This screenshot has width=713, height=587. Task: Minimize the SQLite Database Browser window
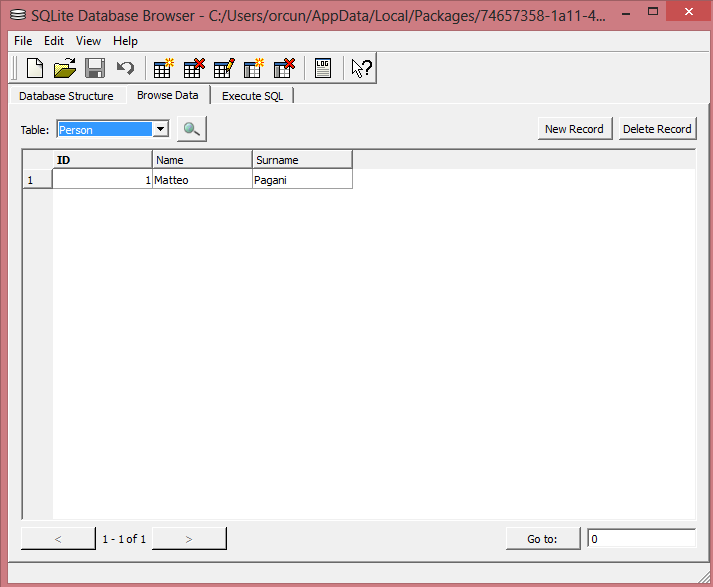click(626, 13)
